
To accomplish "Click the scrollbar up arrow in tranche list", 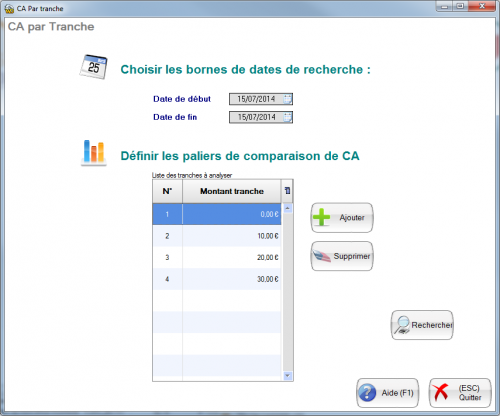I will click(288, 209).
